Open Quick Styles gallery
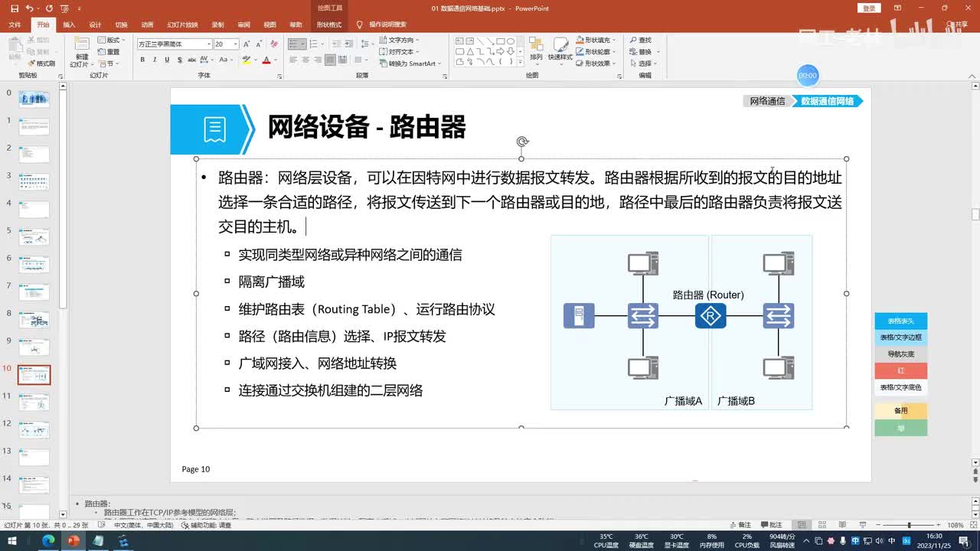 (560, 51)
